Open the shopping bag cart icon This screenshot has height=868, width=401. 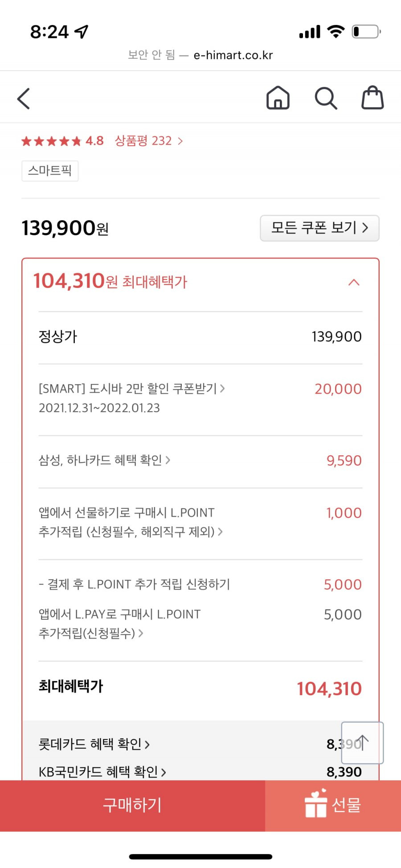372,98
